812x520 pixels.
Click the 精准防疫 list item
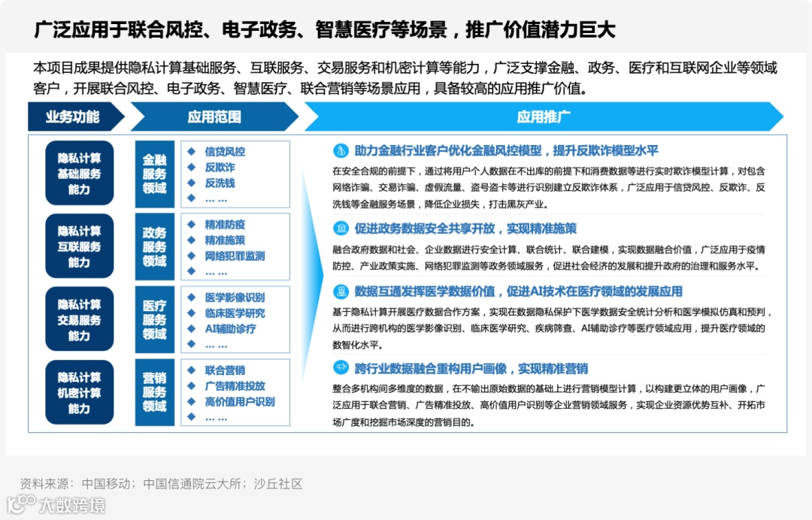pyautogui.click(x=225, y=225)
